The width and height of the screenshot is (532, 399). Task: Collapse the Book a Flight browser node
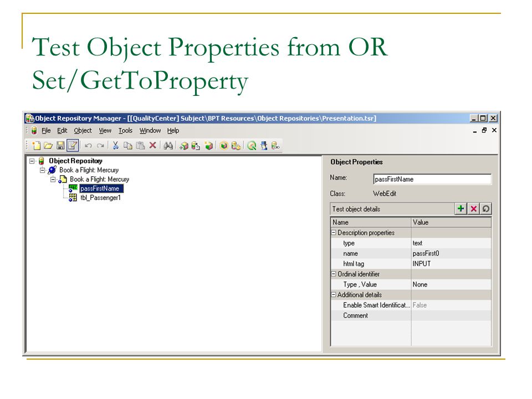pyautogui.click(x=43, y=170)
